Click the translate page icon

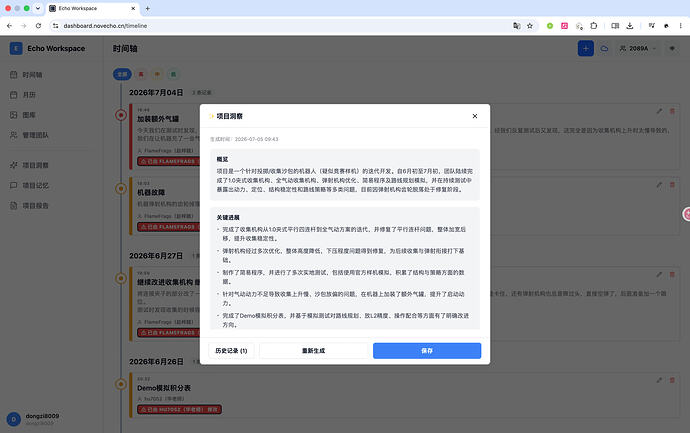click(517, 26)
